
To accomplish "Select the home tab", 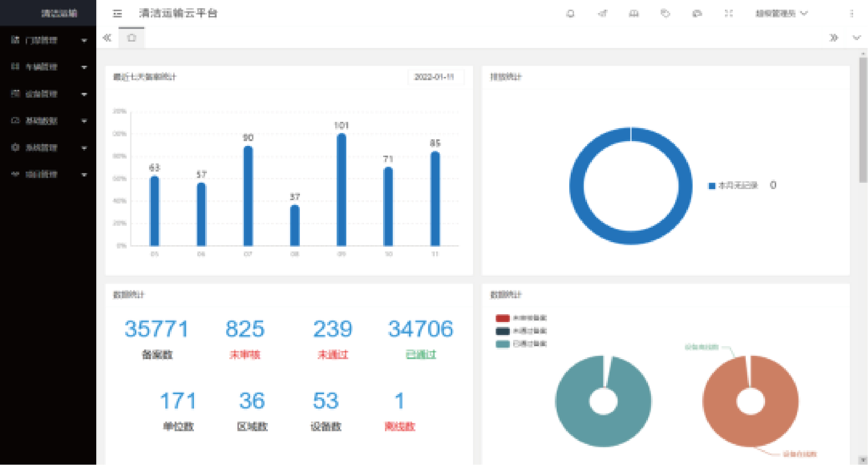I will pos(132,38).
